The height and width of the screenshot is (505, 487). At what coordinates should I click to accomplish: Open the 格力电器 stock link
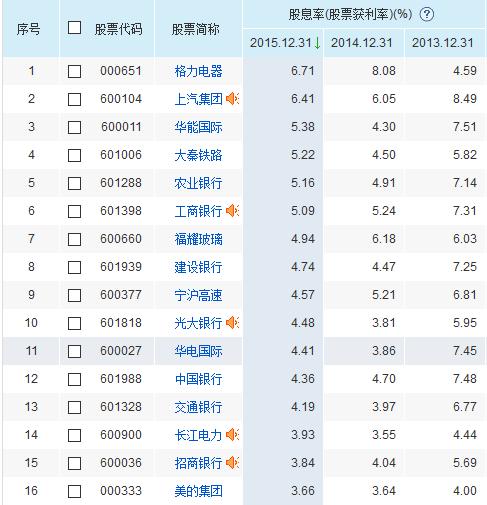(x=198, y=71)
